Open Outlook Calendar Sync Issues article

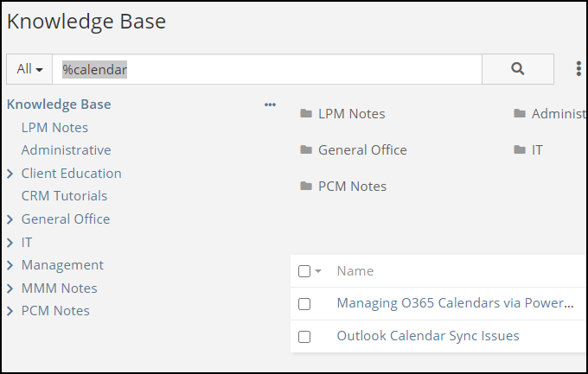pos(428,336)
